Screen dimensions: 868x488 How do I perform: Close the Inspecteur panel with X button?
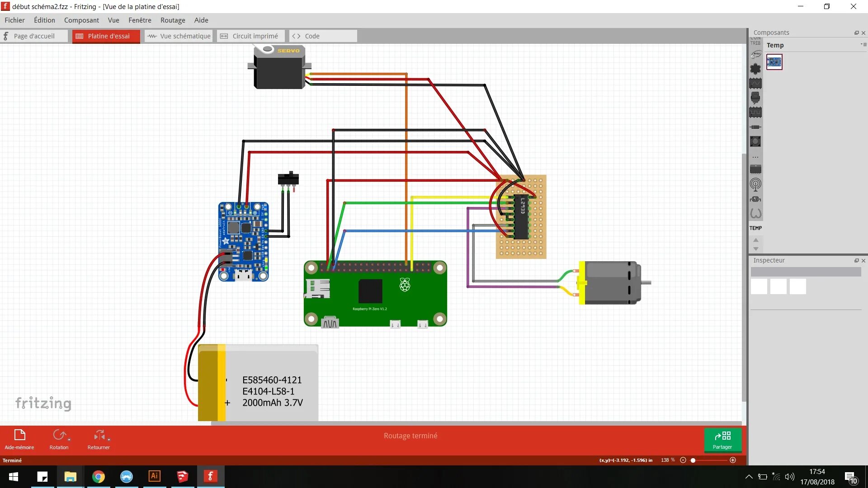pyautogui.click(x=863, y=260)
